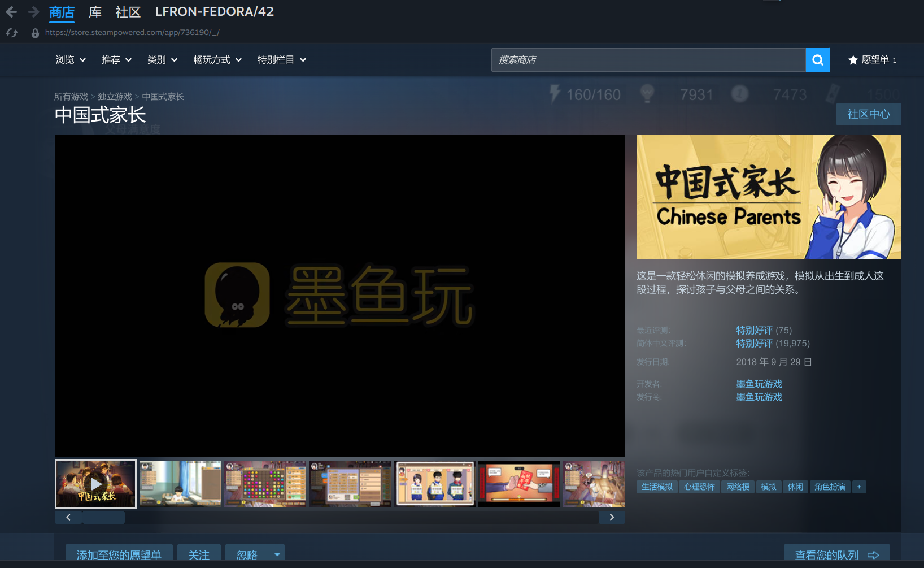
Task: Expand the 畅玩方式 dropdown
Action: [x=217, y=60]
